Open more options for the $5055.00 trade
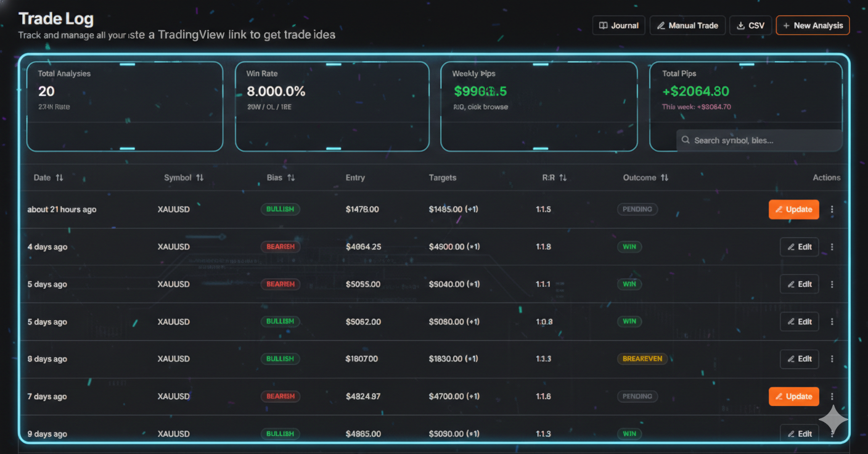This screenshot has height=454, width=868. coord(832,284)
